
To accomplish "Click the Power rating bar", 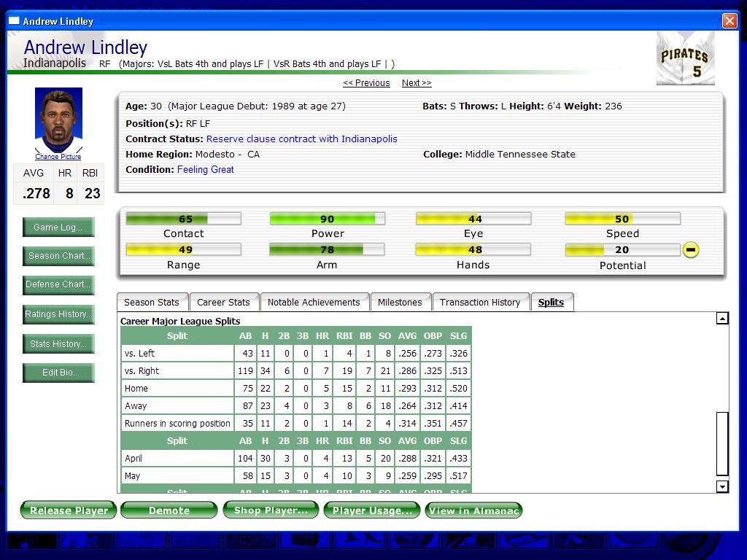I will pos(328,219).
